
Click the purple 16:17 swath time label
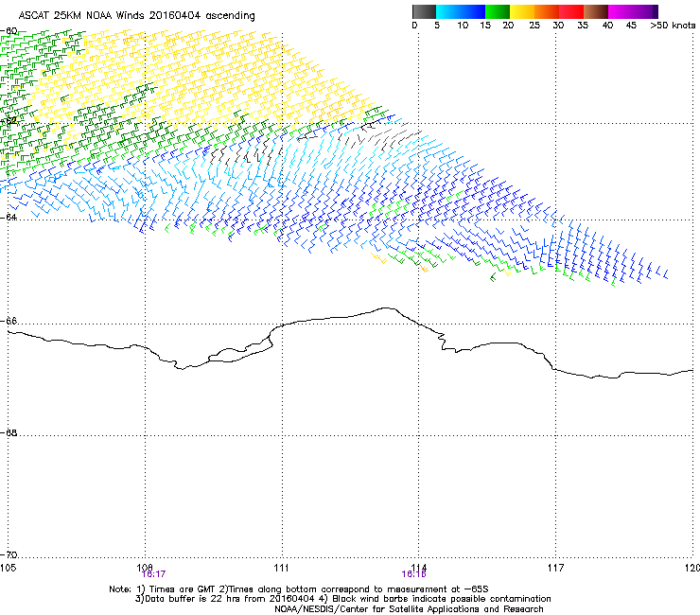[153, 574]
